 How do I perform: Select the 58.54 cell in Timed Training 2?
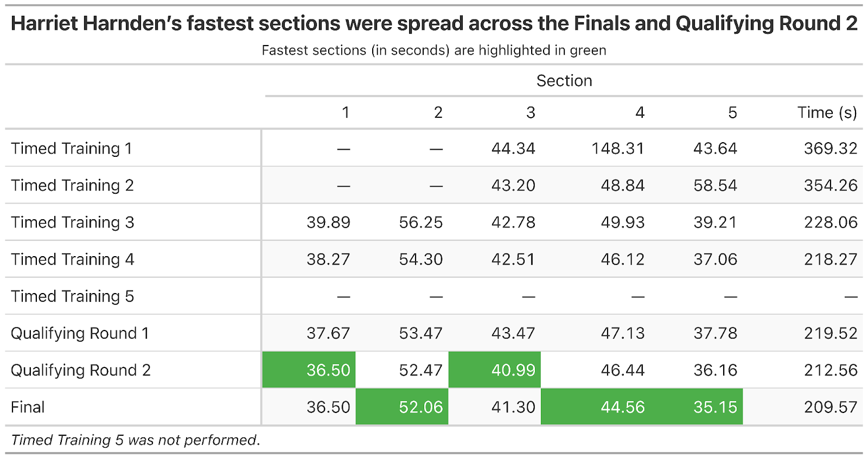(x=715, y=186)
